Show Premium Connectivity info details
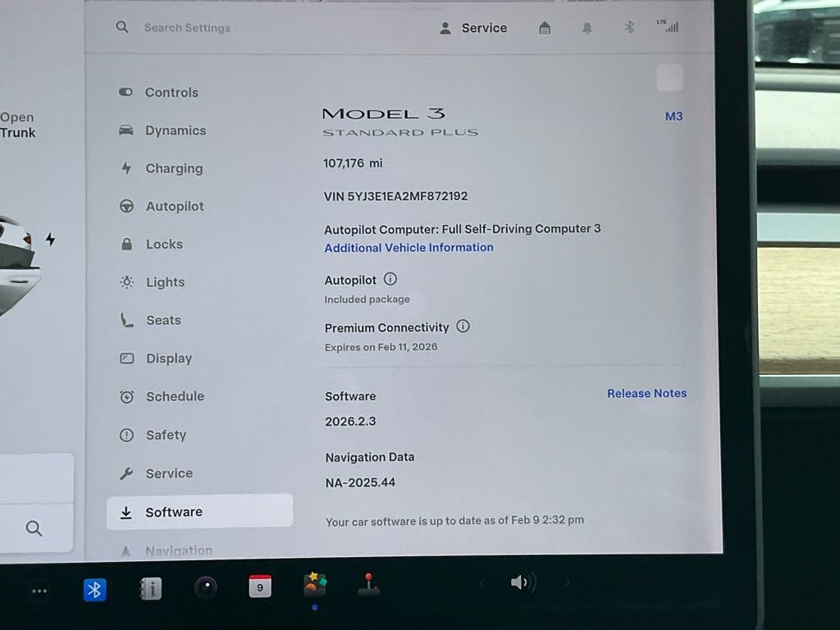Image resolution: width=840 pixels, height=630 pixels. (463, 326)
